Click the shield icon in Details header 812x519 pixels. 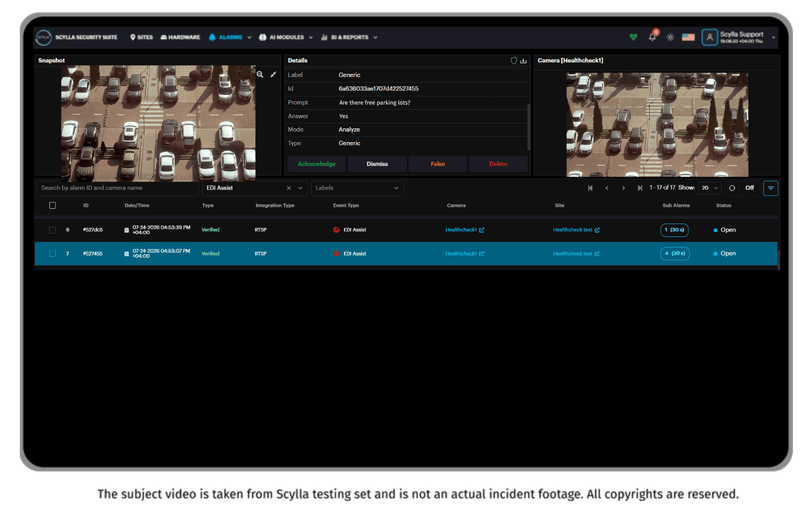(x=514, y=61)
